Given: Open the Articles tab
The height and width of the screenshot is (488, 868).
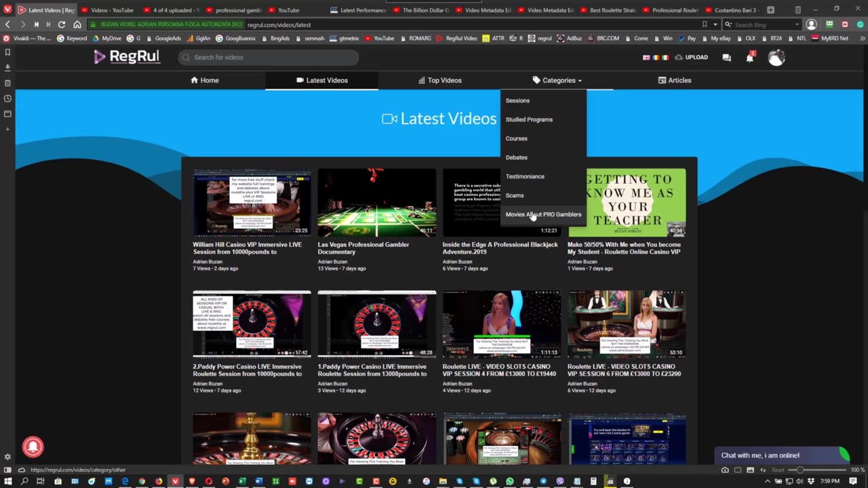Looking at the screenshot, I should [x=675, y=80].
